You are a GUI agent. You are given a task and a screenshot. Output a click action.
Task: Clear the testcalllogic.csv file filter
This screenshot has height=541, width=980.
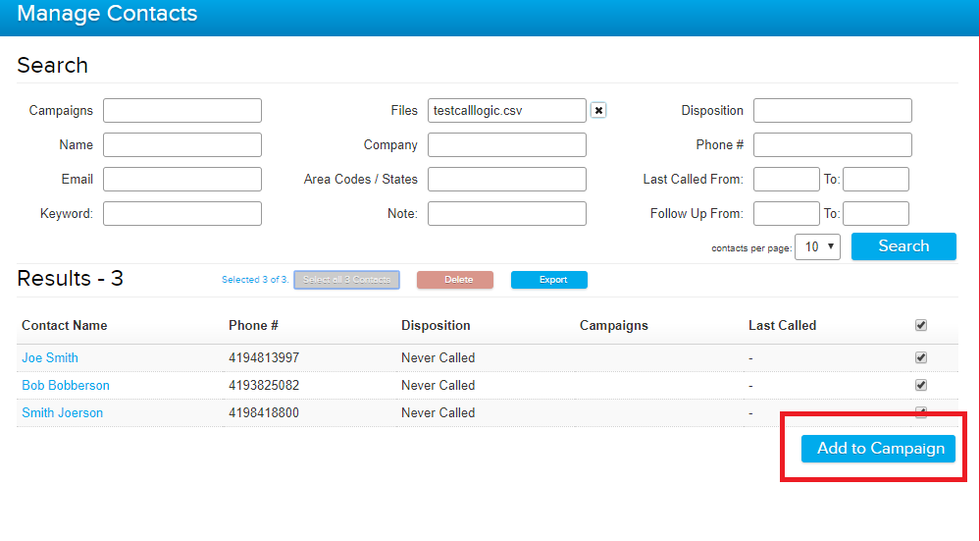click(x=598, y=111)
